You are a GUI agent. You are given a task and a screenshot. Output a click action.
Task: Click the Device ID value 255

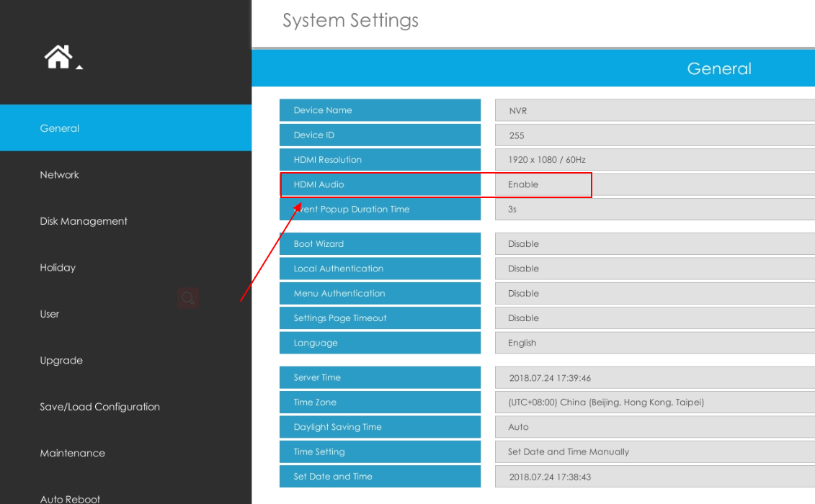coord(654,135)
